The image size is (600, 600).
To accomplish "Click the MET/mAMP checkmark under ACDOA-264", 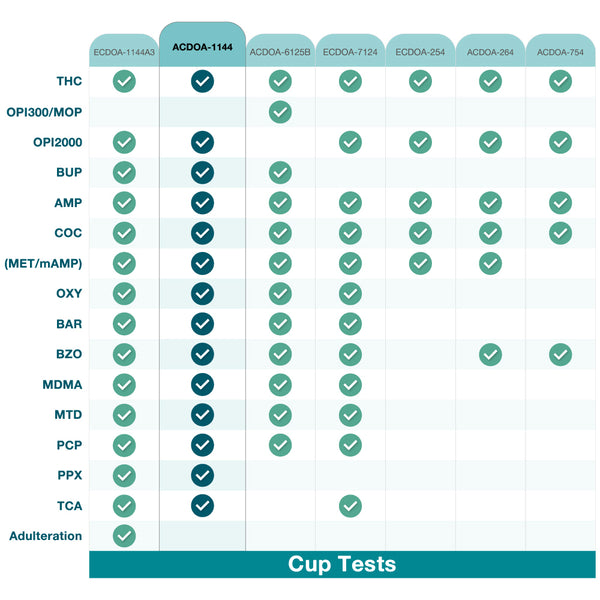I will point(490,263).
